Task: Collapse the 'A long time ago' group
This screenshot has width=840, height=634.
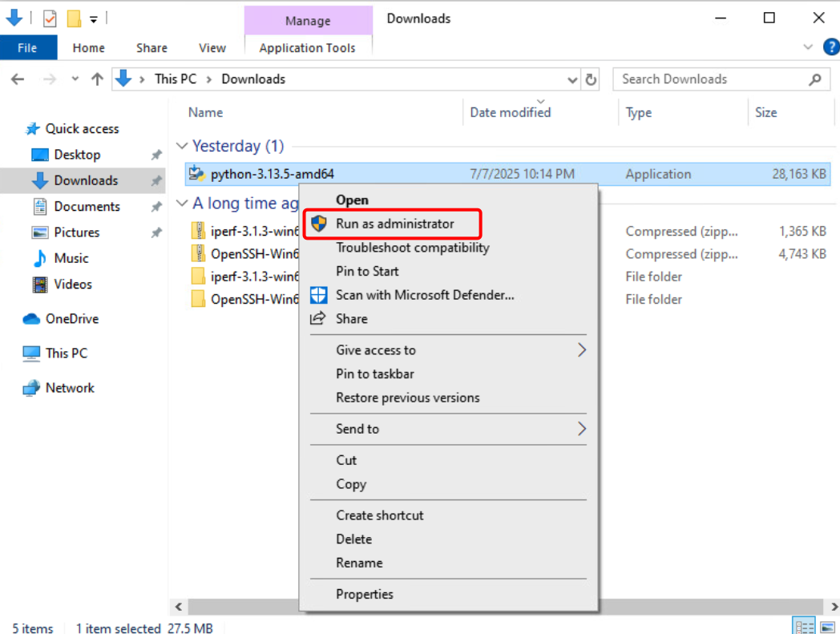Action: 182,204
